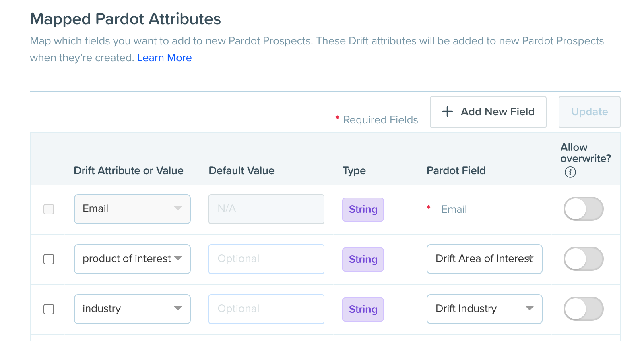Click the Update button

pos(590,112)
